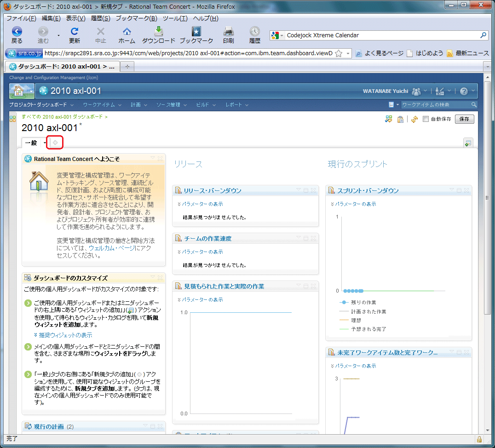Click the print (印刷) toolbar icon
495x448 pixels.
[228, 31]
